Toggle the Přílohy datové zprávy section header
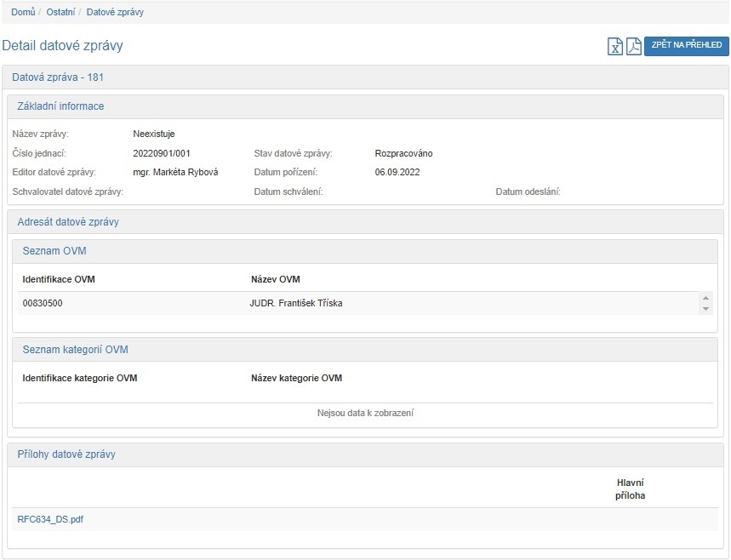This screenshot has width=731, height=560. pos(66,454)
